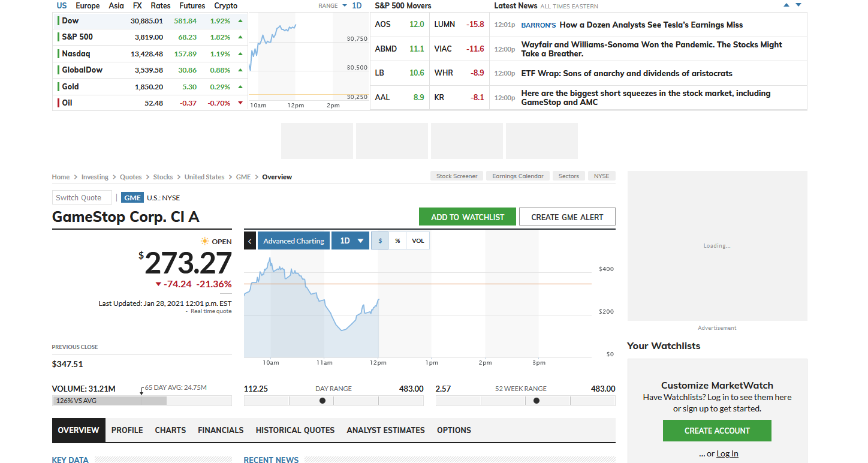868x463 pixels.
Task: Click the up arrow above Latest News
Action: point(786,5)
